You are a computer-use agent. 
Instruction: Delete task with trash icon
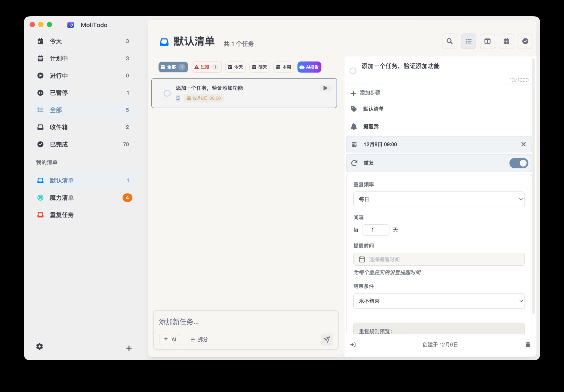pos(528,344)
